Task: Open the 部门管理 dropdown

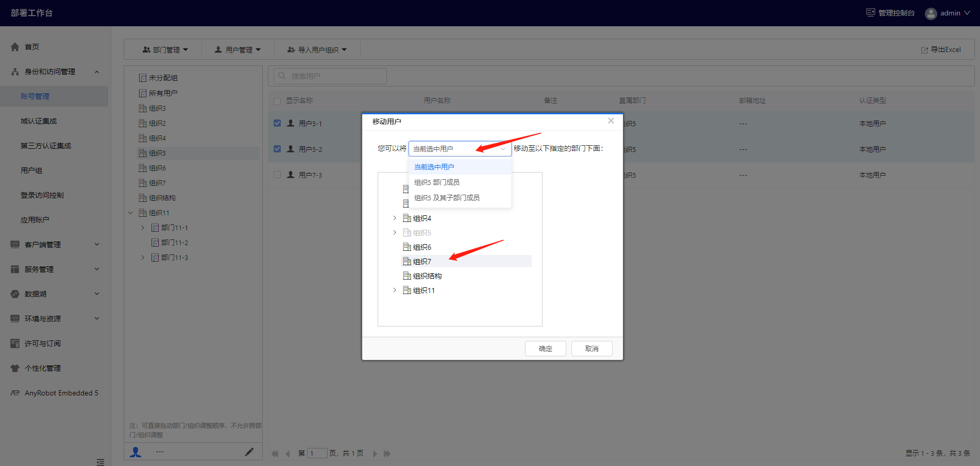Action: click(x=165, y=50)
